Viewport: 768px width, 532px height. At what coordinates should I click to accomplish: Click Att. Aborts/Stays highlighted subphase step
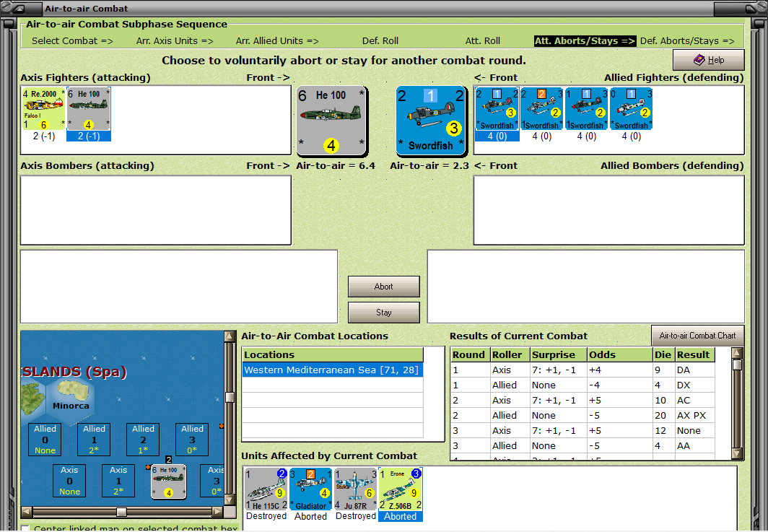click(x=585, y=40)
